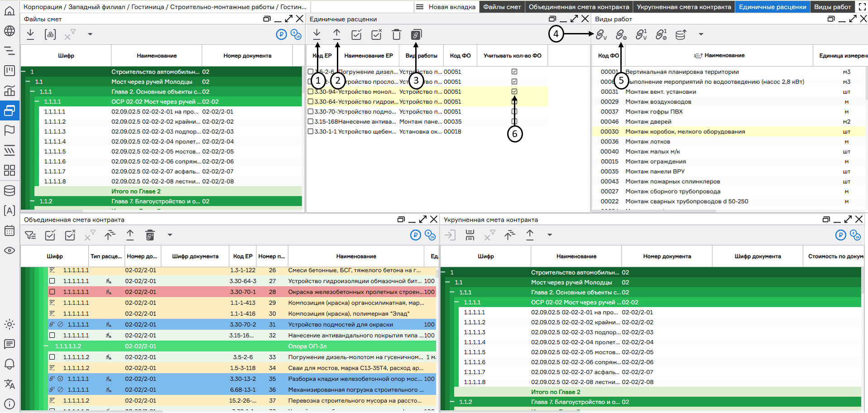Expand the dropdown arrow in Виды работ toolbar
This screenshot has width=868, height=413.
point(700,34)
